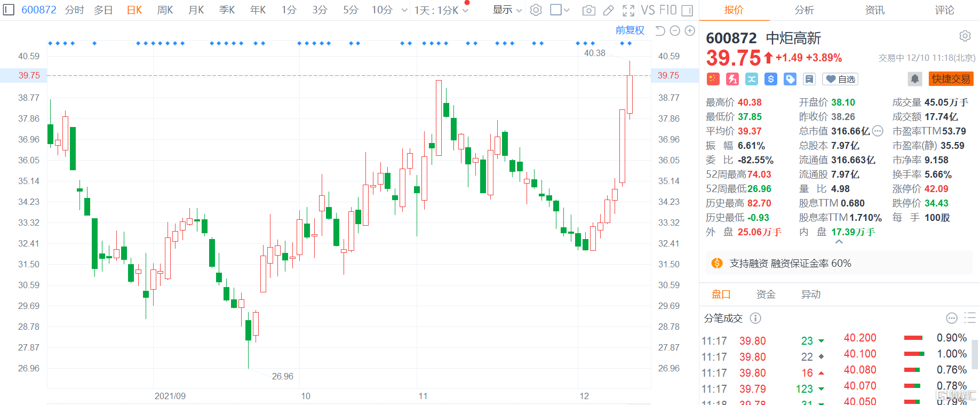This screenshot has width=980, height=405.
Task: Select the pencil drawing tool
Action: pyautogui.click(x=608, y=10)
